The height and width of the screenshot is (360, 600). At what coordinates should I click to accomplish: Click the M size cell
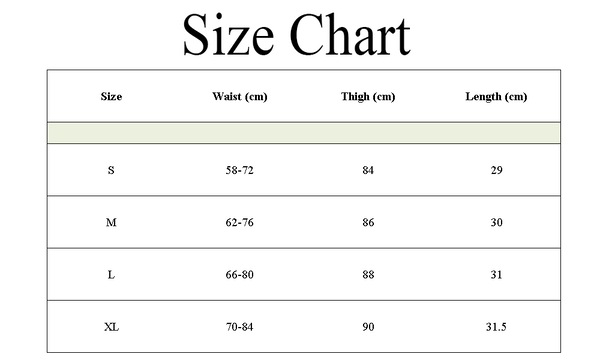coord(111,222)
